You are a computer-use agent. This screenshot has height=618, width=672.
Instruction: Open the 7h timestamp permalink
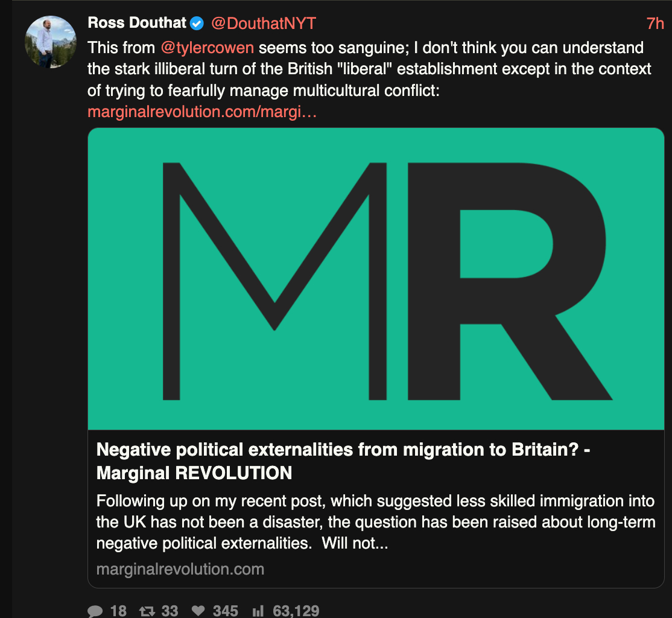[655, 24]
